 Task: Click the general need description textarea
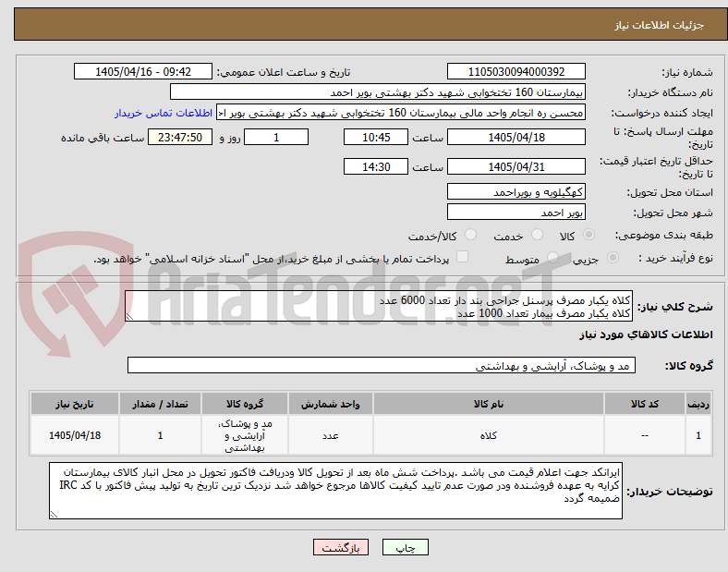pos(379,307)
